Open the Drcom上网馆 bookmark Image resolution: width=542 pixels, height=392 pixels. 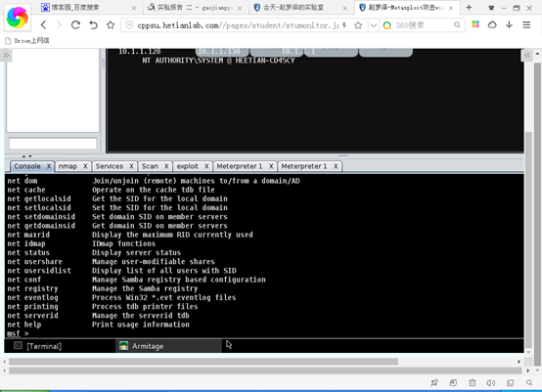pos(27,41)
